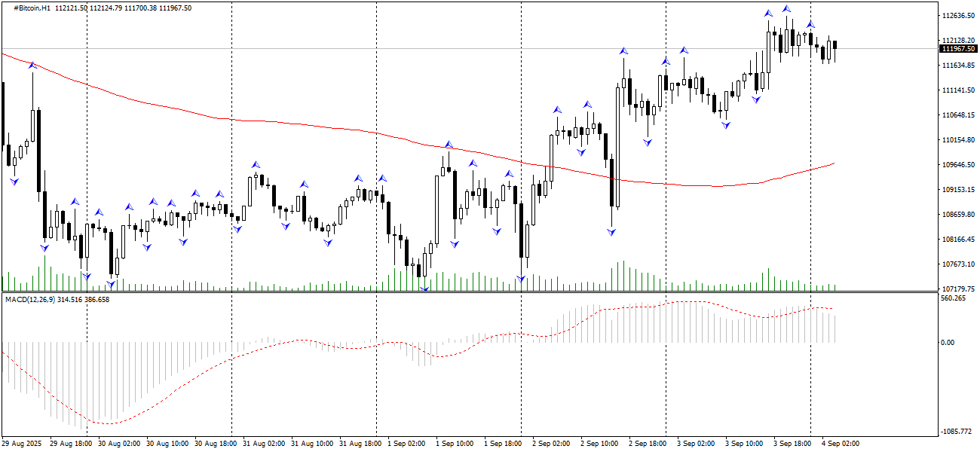Click the 1 Sep 02:00 time label
The width and height of the screenshot is (980, 452).
(407, 444)
